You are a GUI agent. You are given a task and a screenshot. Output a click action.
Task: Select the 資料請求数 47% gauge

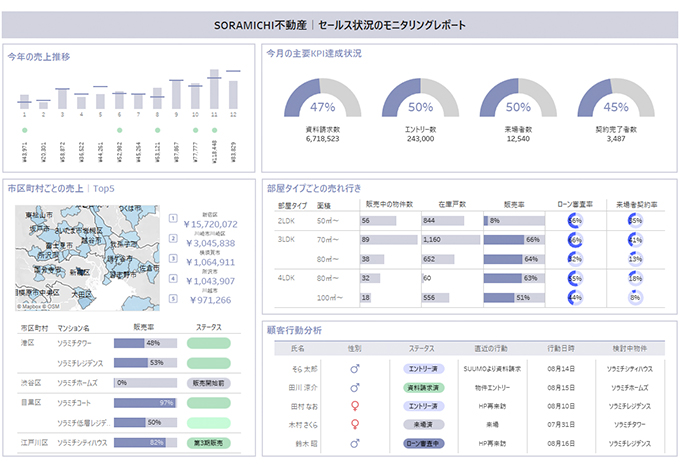click(323, 101)
